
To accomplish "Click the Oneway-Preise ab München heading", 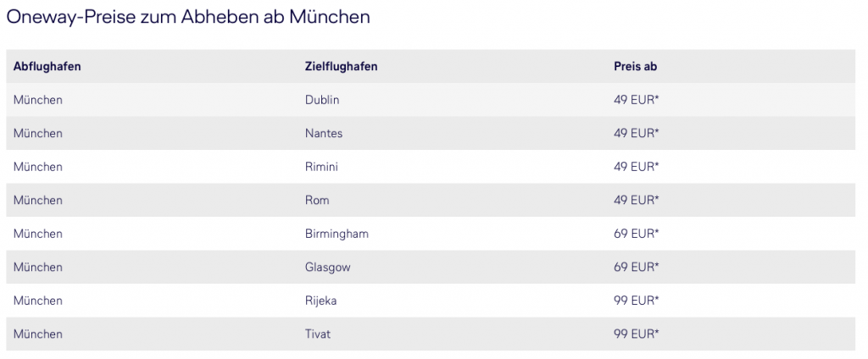I will (188, 17).
